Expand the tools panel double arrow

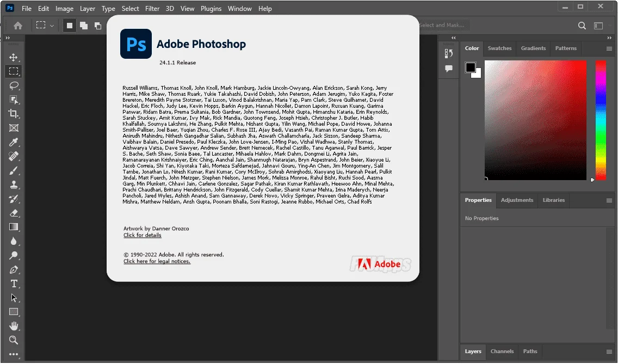pyautogui.click(x=8, y=38)
